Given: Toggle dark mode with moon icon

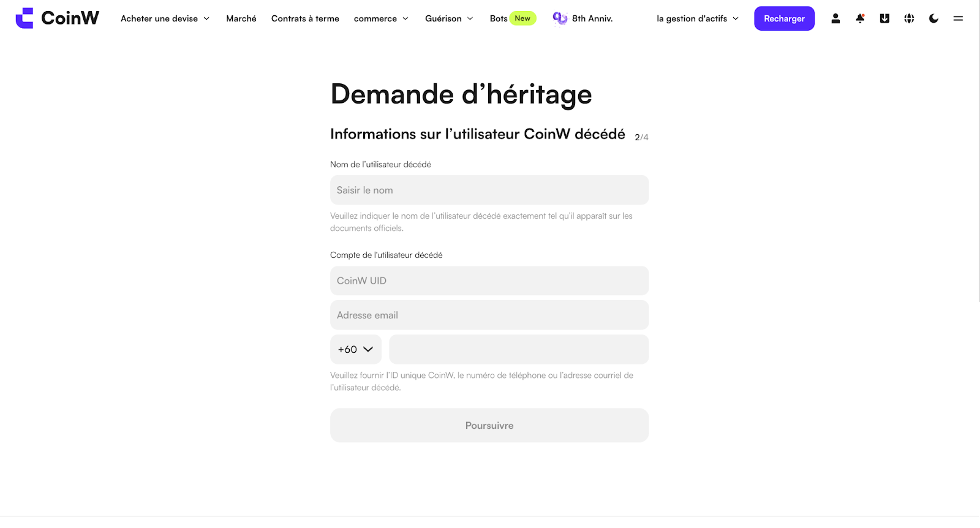Looking at the screenshot, I should pos(933,18).
